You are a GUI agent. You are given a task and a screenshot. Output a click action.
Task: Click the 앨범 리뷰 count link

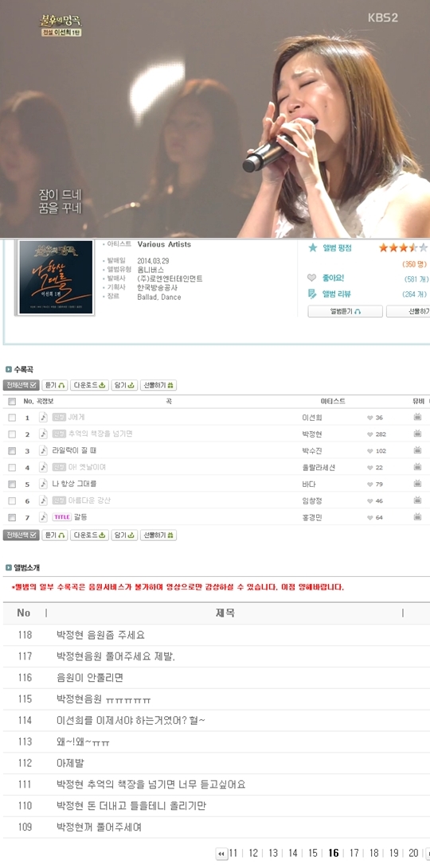point(415,294)
